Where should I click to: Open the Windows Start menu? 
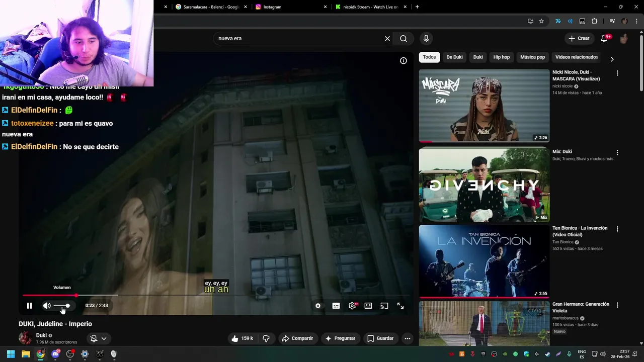point(11,354)
